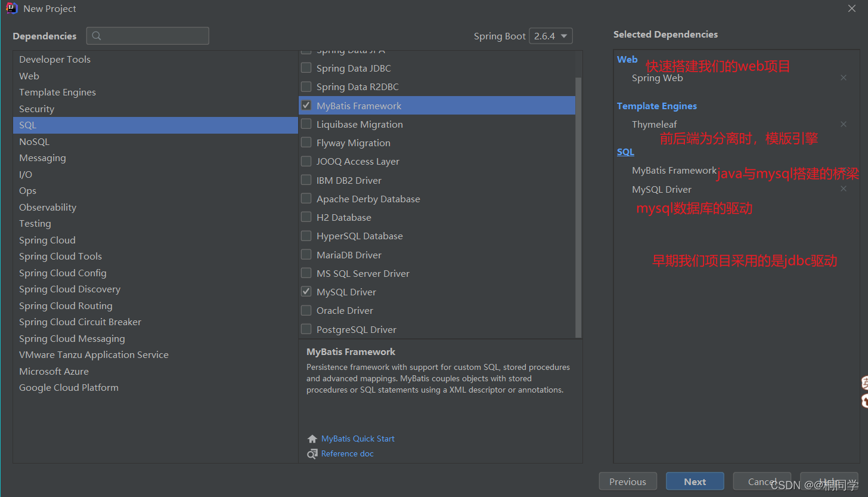Image resolution: width=868 pixels, height=497 pixels.
Task: Tick the Flyway Migration checkbox
Action: 306,143
